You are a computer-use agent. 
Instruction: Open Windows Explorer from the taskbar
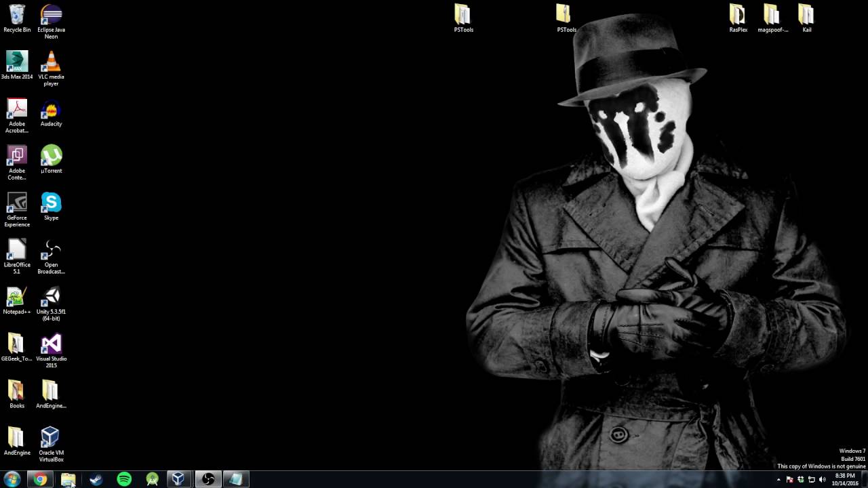click(68, 479)
